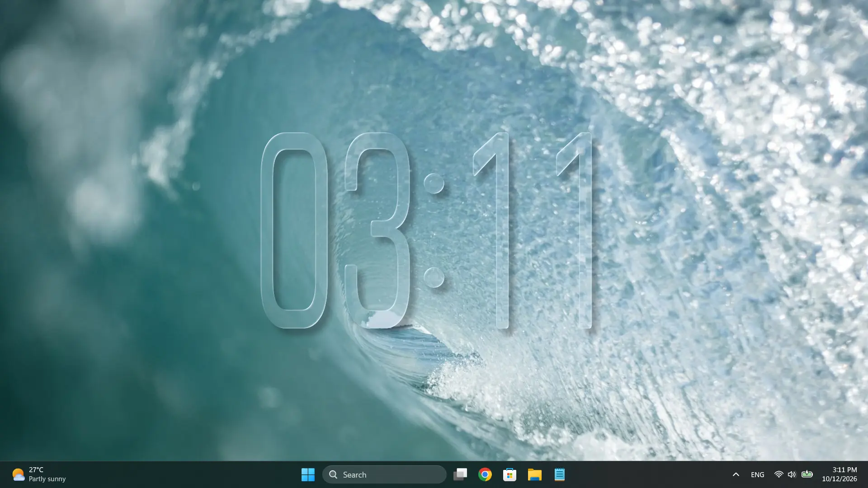This screenshot has width=868, height=488.
Task: Open the weather widget showing 27°C
Action: [x=39, y=474]
